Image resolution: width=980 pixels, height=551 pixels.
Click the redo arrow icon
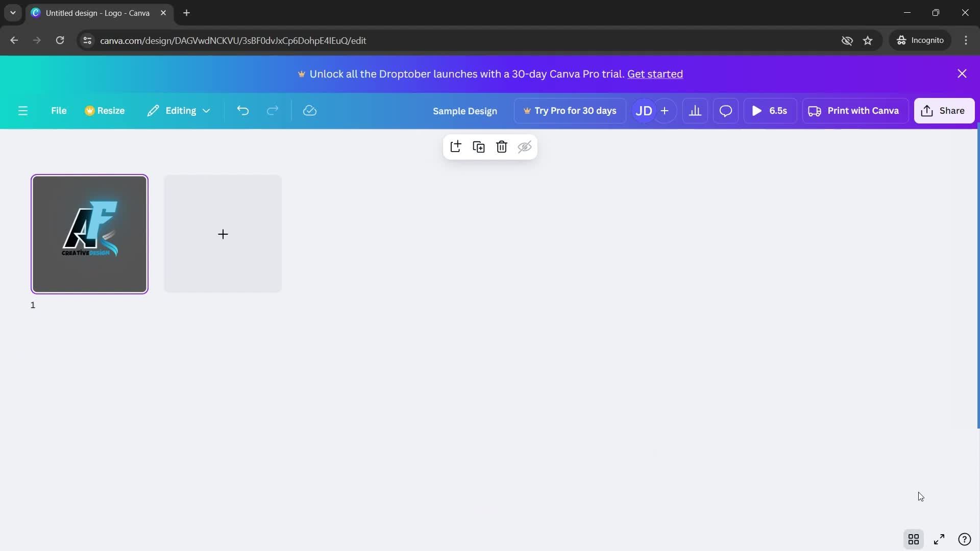click(273, 110)
